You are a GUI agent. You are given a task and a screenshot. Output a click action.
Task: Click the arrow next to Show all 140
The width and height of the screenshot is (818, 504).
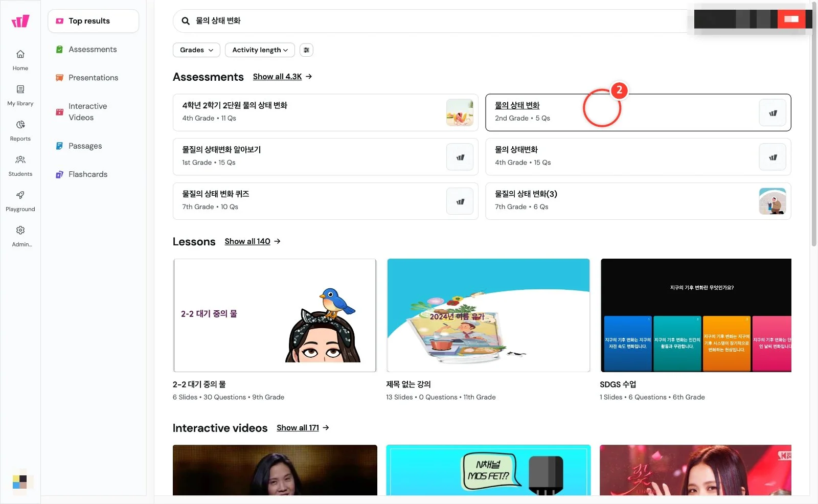[277, 241]
